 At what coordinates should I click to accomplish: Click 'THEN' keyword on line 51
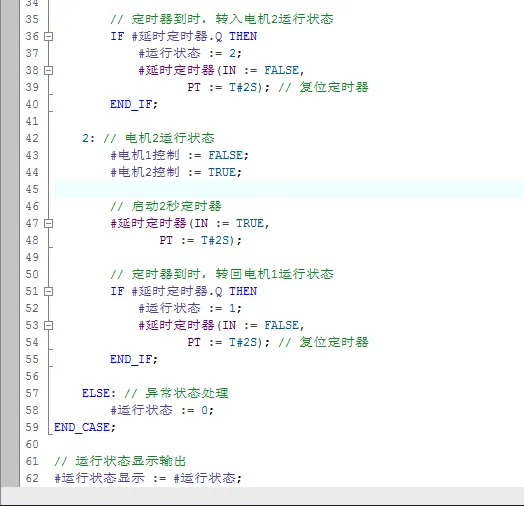point(243,291)
